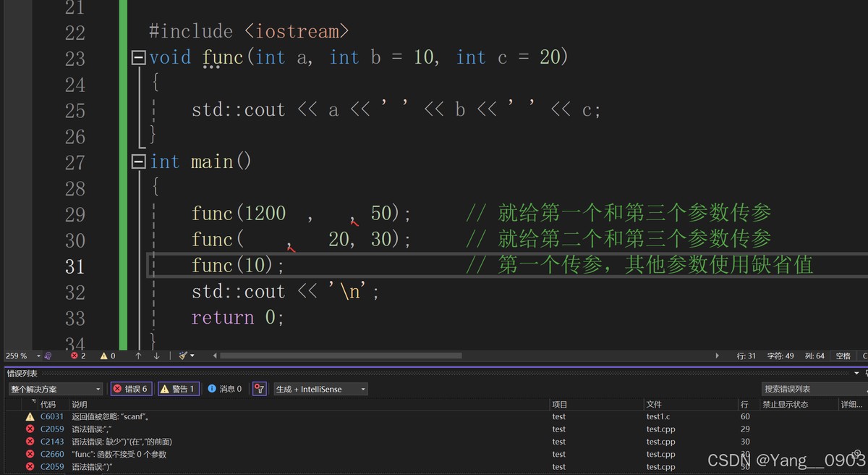
Task: Click the warning count icon in editor bar
Action: 103,356
